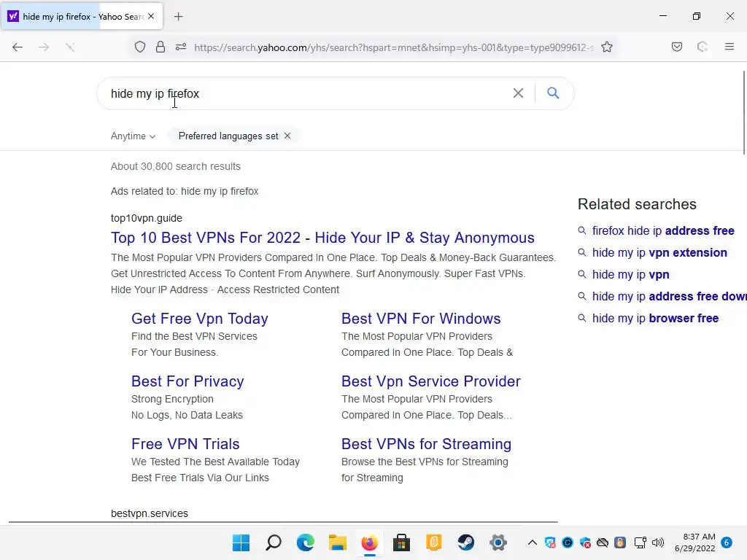This screenshot has width=747, height=560.
Task: Click the forward navigation arrow
Action: [44, 47]
